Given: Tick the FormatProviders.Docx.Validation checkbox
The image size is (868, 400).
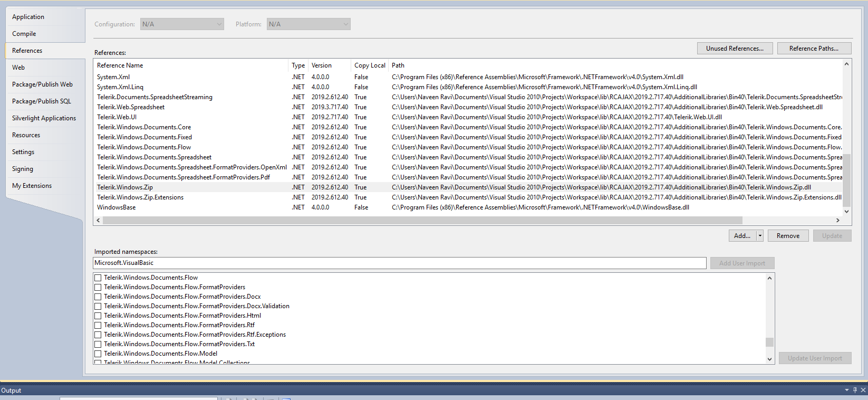Looking at the screenshot, I should pyautogui.click(x=98, y=306).
